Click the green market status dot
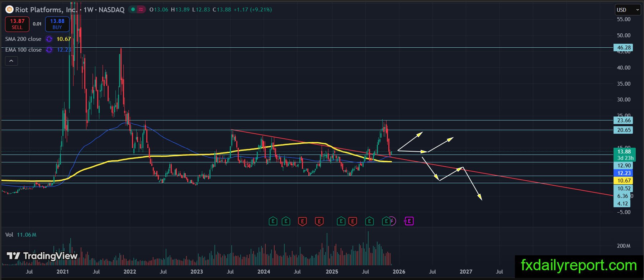Viewport: 644px width, 280px height. [133, 10]
